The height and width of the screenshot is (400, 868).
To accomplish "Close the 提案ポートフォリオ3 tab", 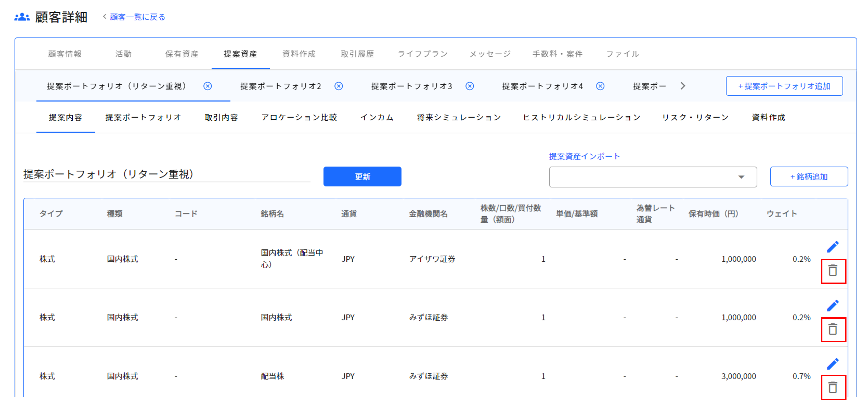I will pyautogui.click(x=469, y=86).
